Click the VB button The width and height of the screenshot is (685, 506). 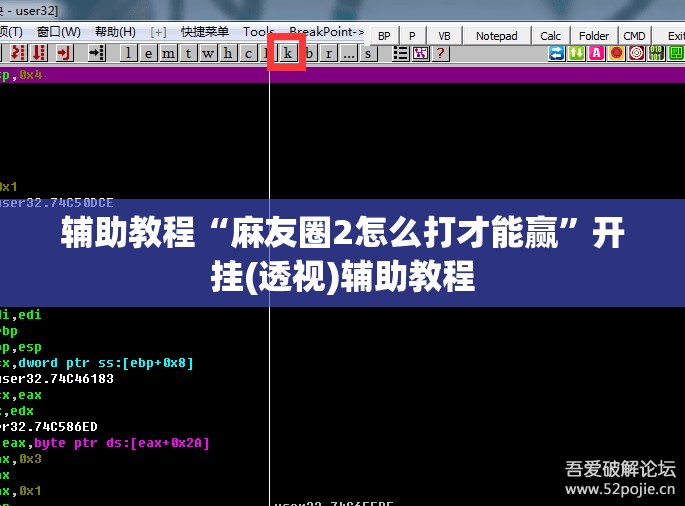tap(444, 36)
